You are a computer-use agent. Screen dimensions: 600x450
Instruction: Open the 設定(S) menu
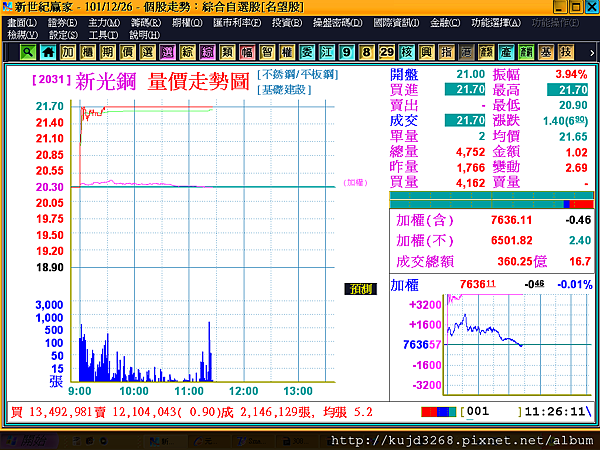64,35
